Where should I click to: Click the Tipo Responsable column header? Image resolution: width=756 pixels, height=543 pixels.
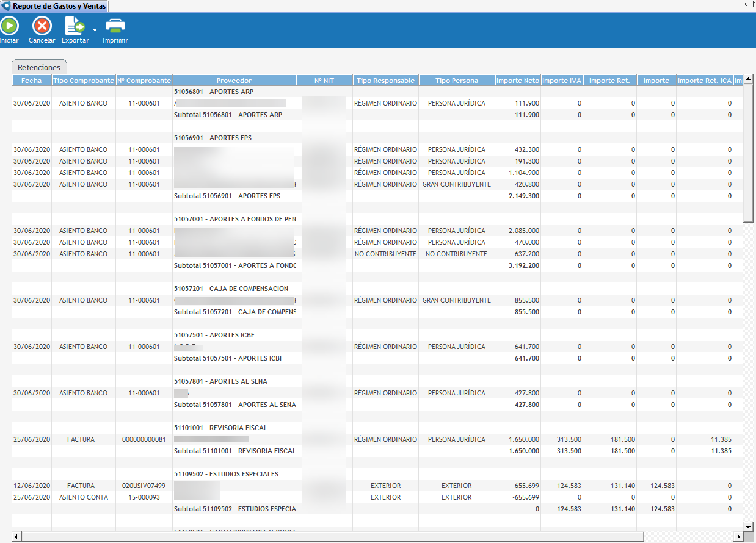coord(385,81)
